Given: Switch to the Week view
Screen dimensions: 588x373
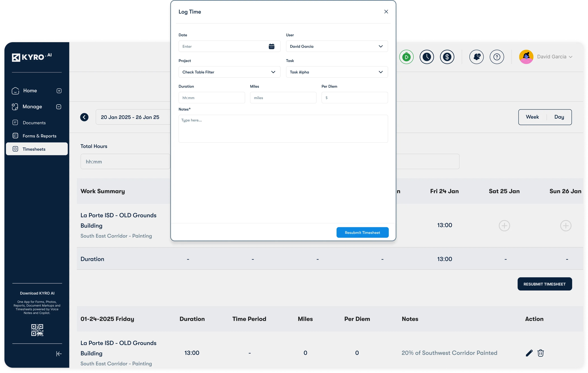Looking at the screenshot, I should coord(532,117).
